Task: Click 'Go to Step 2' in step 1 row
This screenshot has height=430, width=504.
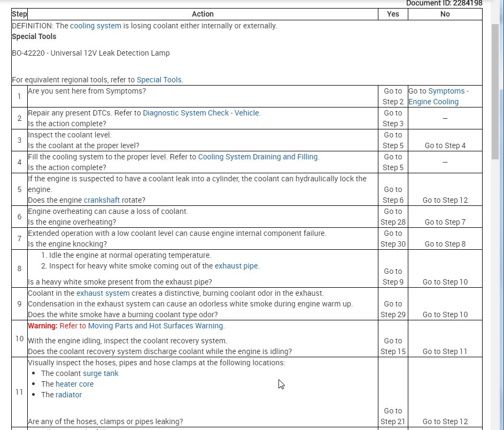Action: coord(393,96)
